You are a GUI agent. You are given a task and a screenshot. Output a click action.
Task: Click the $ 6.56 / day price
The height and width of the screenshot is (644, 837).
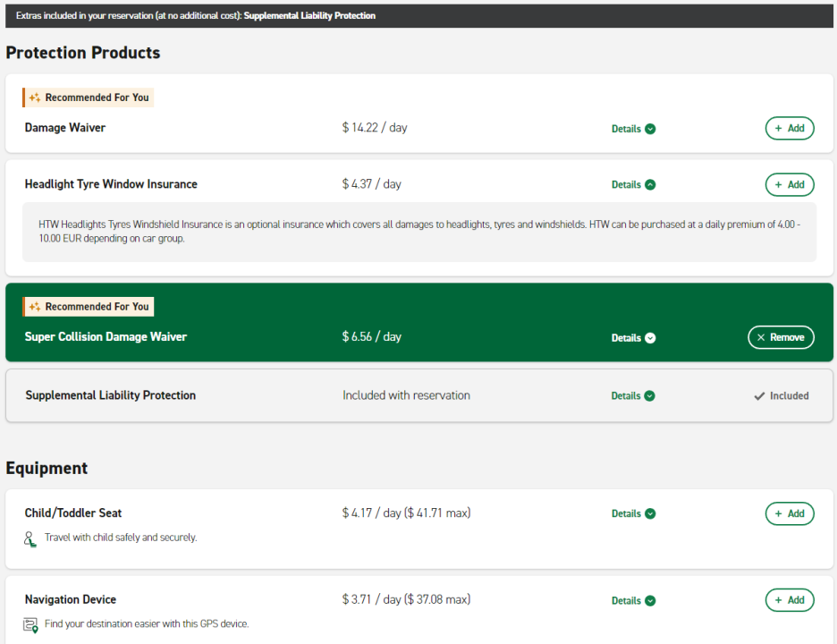pos(371,337)
